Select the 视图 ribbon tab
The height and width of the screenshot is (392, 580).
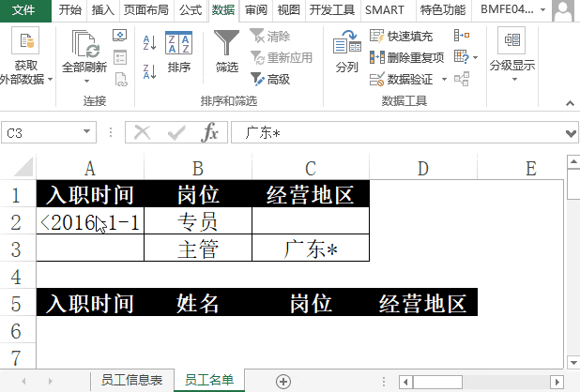click(288, 10)
